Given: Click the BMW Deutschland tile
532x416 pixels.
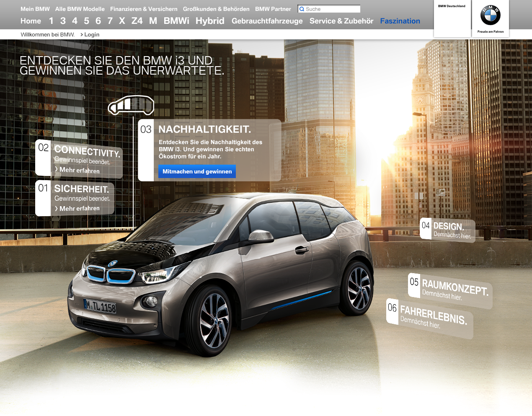Looking at the screenshot, I should click(x=452, y=18).
